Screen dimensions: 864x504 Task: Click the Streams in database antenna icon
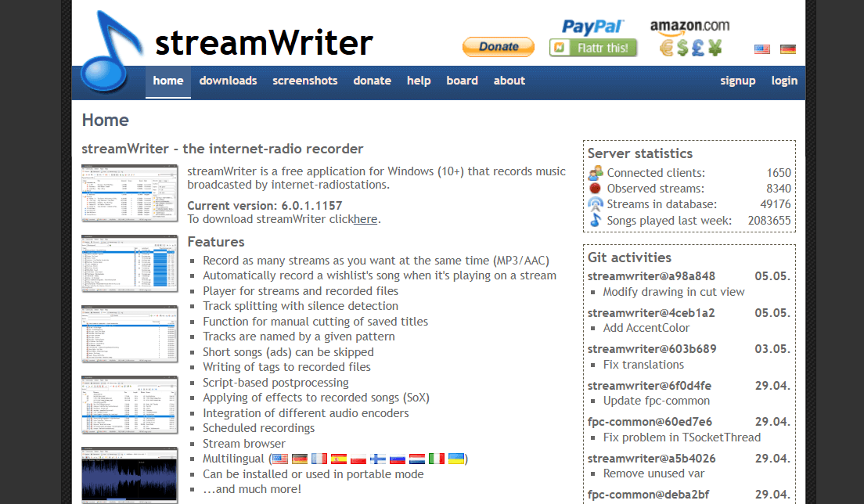[596, 205]
